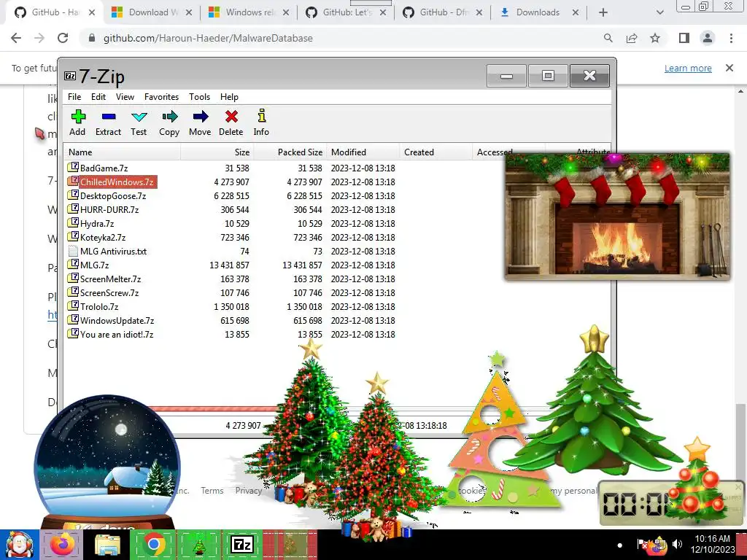Click Chrome icon in the taskbar
This screenshot has width=747, height=560.
[153, 545]
